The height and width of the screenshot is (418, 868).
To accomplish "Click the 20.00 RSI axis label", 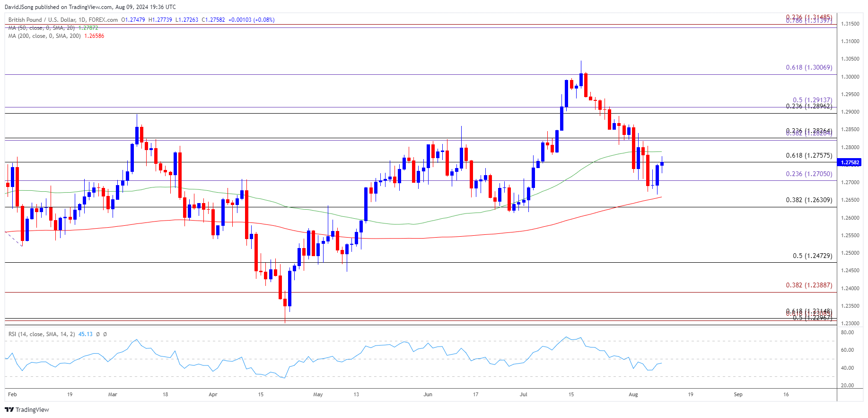I will click(847, 386).
